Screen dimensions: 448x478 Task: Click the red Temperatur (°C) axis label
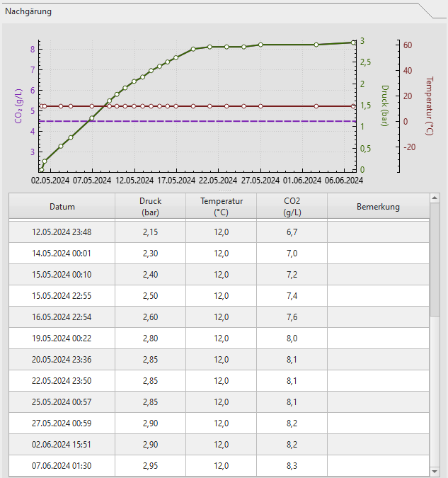(x=429, y=106)
